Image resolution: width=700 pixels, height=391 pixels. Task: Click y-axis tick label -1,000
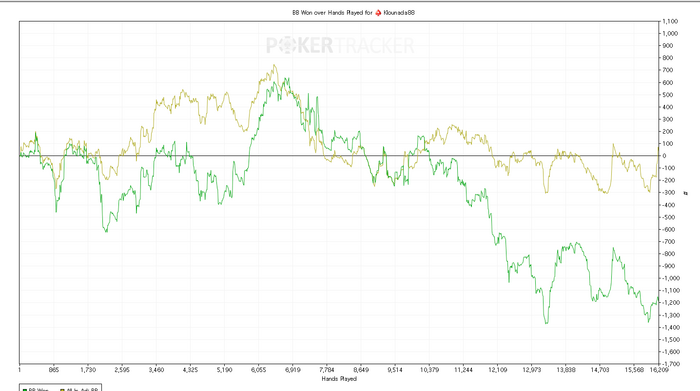(x=671, y=279)
